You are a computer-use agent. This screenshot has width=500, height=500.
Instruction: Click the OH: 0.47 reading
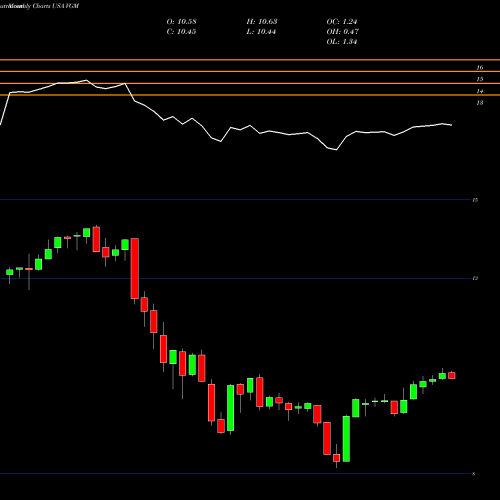point(342,32)
